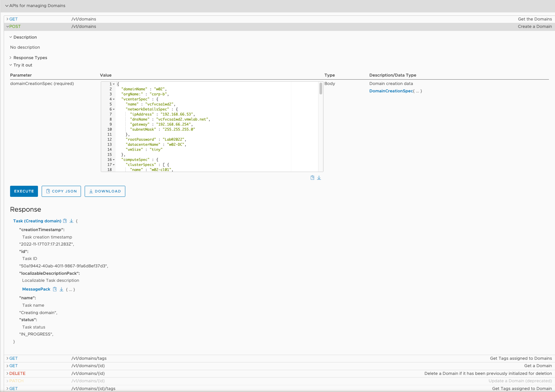555x392 pixels.
Task: Click the expand braces next to DomainCreationSpec
Action: coord(418,91)
